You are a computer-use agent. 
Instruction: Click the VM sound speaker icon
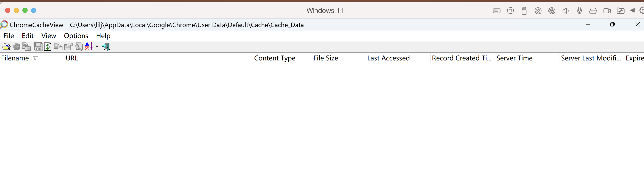pos(566,11)
